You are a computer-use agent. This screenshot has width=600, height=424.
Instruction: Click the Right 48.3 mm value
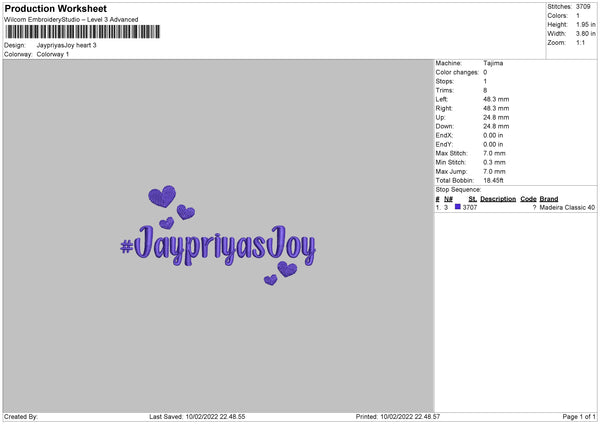496,108
